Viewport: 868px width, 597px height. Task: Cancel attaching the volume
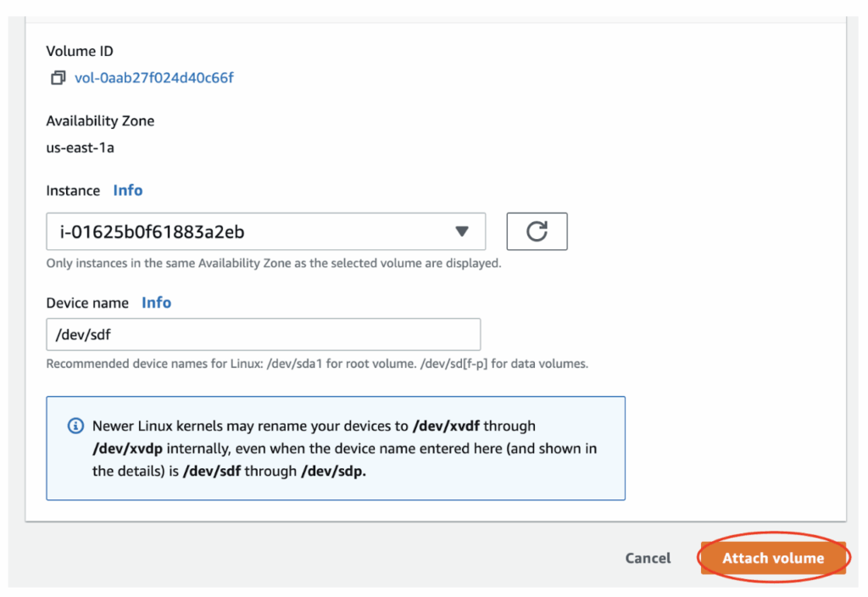[648, 558]
